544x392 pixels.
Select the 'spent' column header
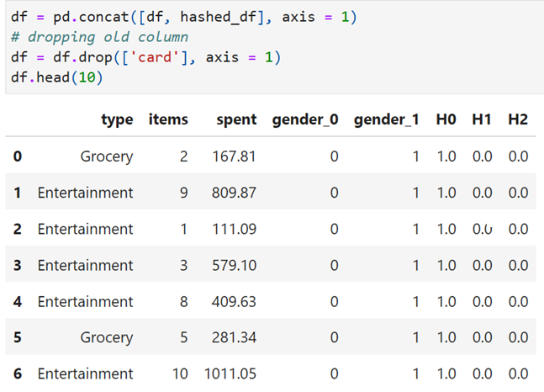(236, 119)
